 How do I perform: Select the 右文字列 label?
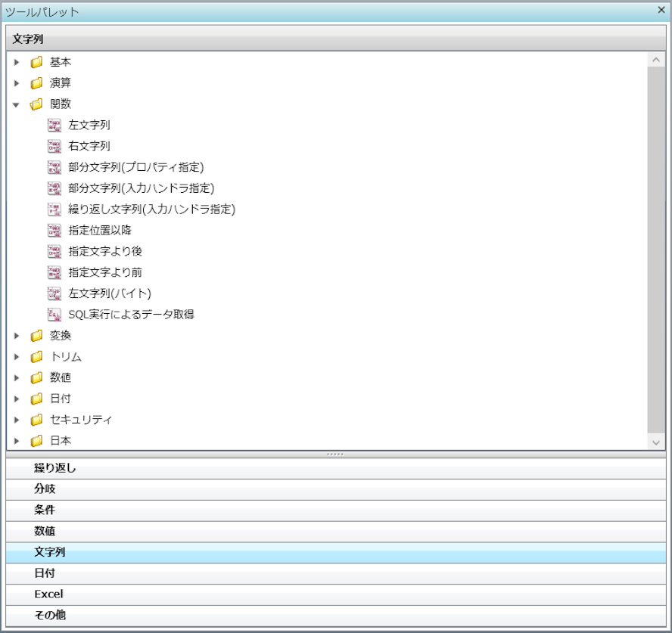coord(89,146)
